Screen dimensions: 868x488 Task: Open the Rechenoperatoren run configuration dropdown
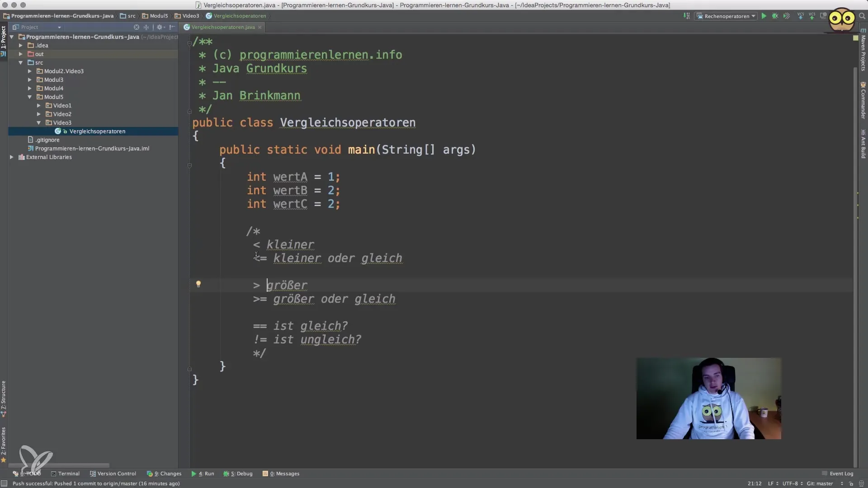[x=726, y=16]
